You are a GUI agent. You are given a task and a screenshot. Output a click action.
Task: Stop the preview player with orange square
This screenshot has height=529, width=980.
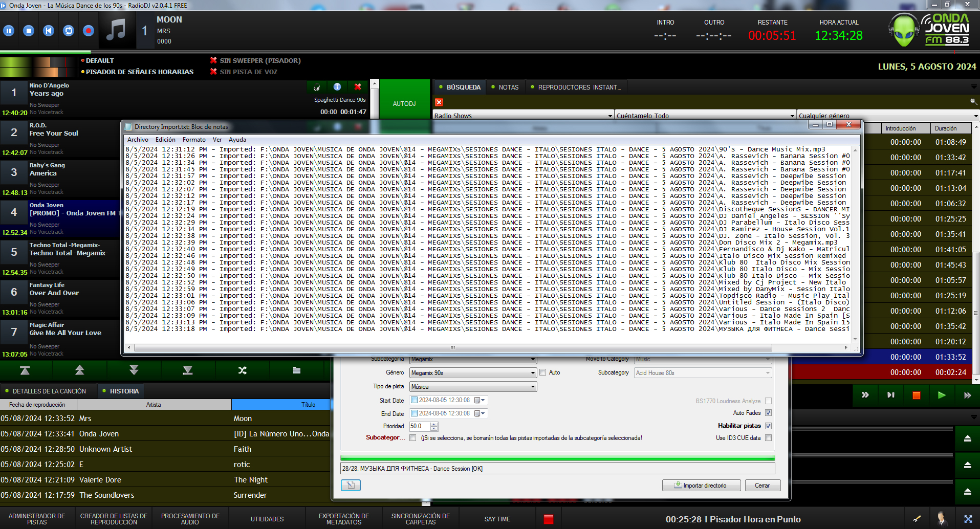(917, 395)
